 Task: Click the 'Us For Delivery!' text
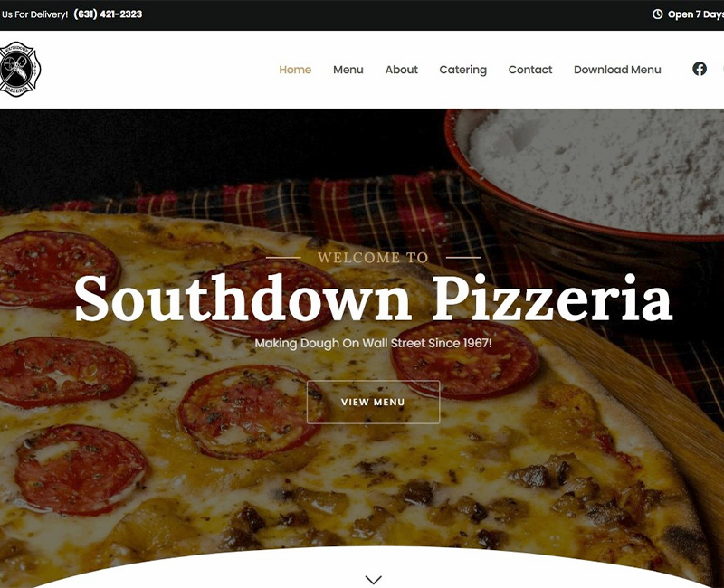tap(34, 14)
